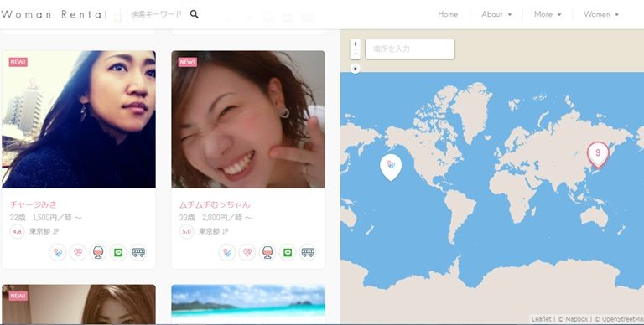
Task: Click the pills icon on チャージみき card
Action: tap(58, 252)
